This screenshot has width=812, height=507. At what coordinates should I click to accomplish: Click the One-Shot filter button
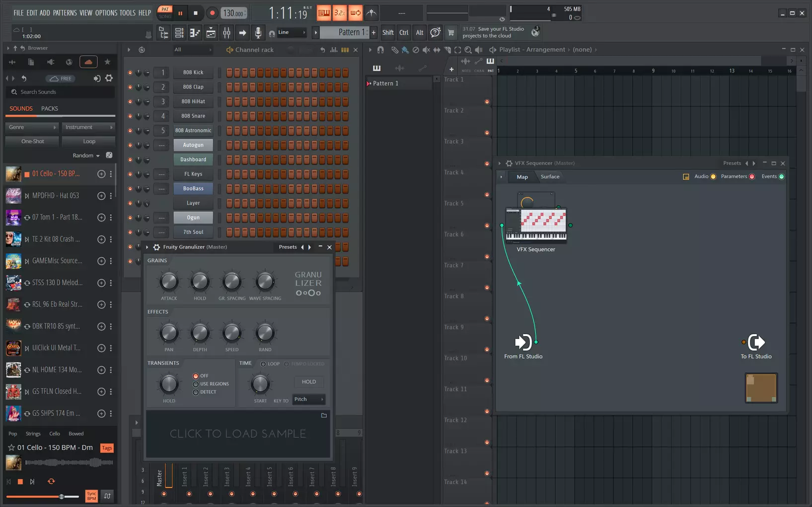33,141
